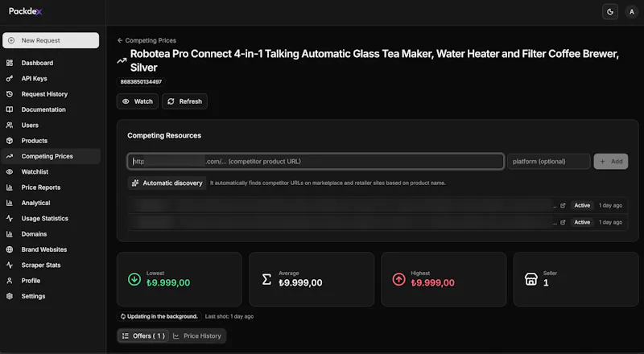Click Request History clock icon

[x=10, y=94]
